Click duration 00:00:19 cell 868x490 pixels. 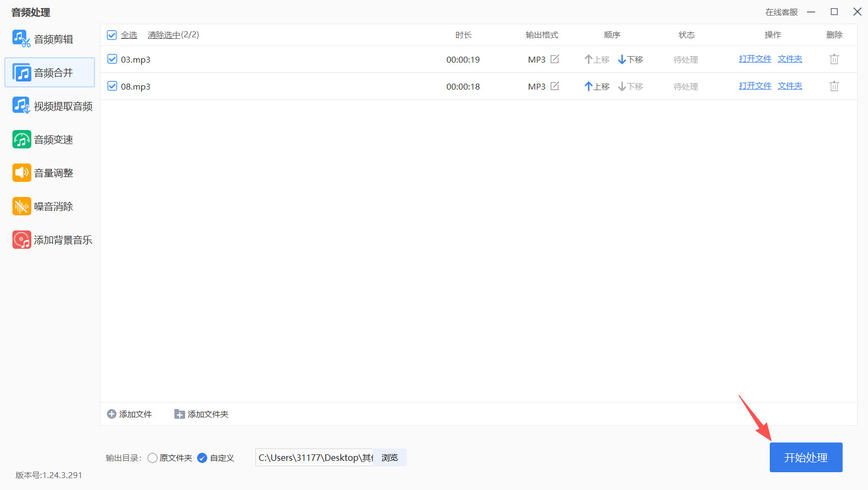(463, 59)
